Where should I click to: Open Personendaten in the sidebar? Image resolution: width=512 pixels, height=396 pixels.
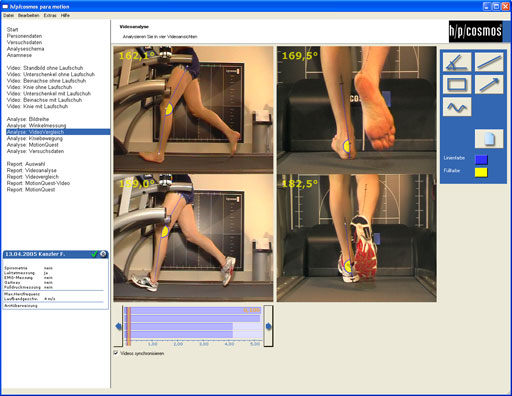point(24,36)
